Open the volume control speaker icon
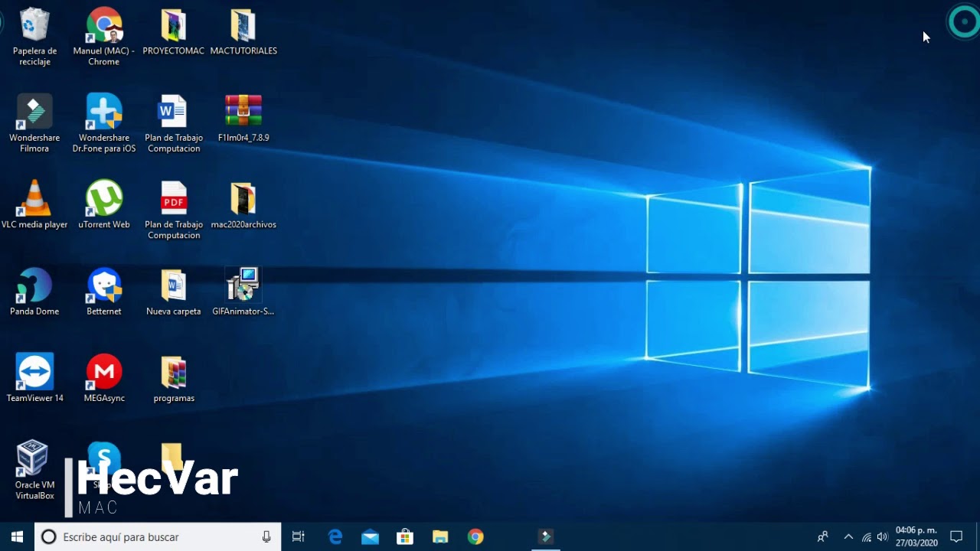The height and width of the screenshot is (551, 980). [x=883, y=537]
